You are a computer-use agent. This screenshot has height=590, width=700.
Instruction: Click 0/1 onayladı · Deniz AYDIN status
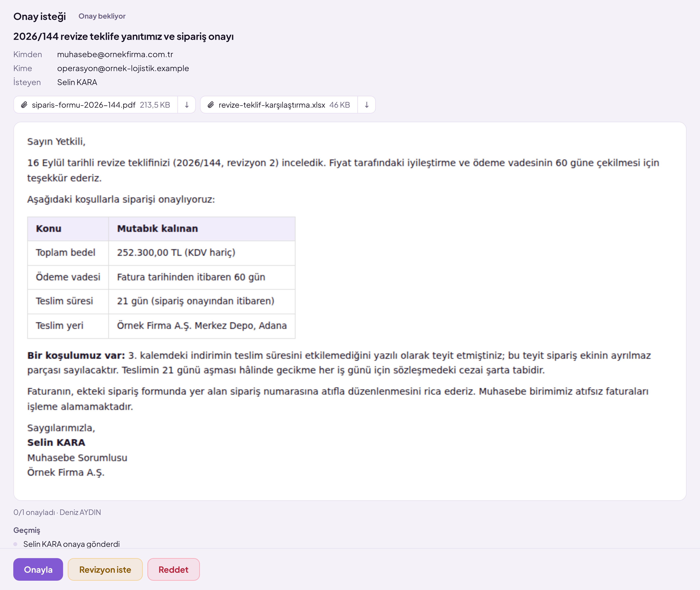coord(57,512)
